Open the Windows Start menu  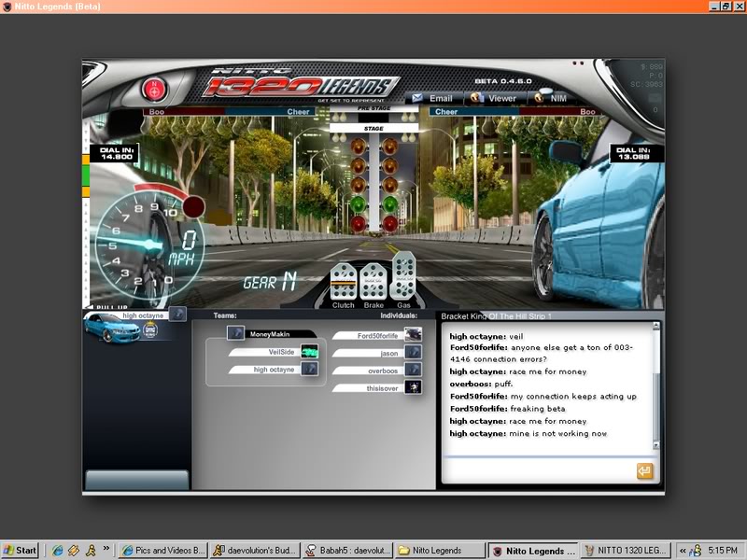tap(20, 551)
